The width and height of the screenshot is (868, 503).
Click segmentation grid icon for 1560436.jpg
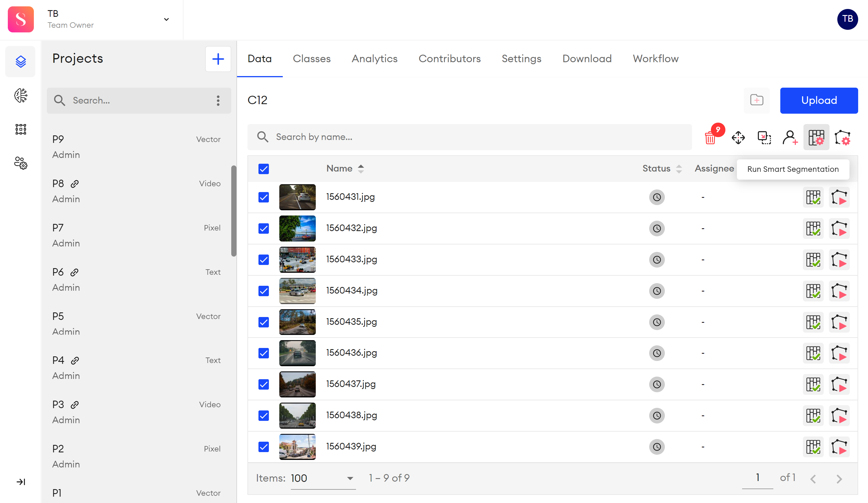(813, 353)
